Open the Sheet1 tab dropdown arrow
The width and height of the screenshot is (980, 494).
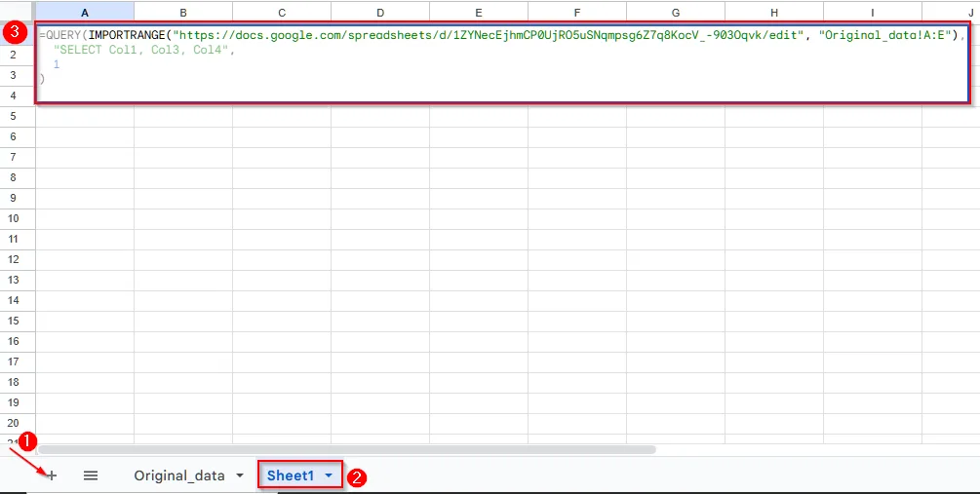coord(329,475)
